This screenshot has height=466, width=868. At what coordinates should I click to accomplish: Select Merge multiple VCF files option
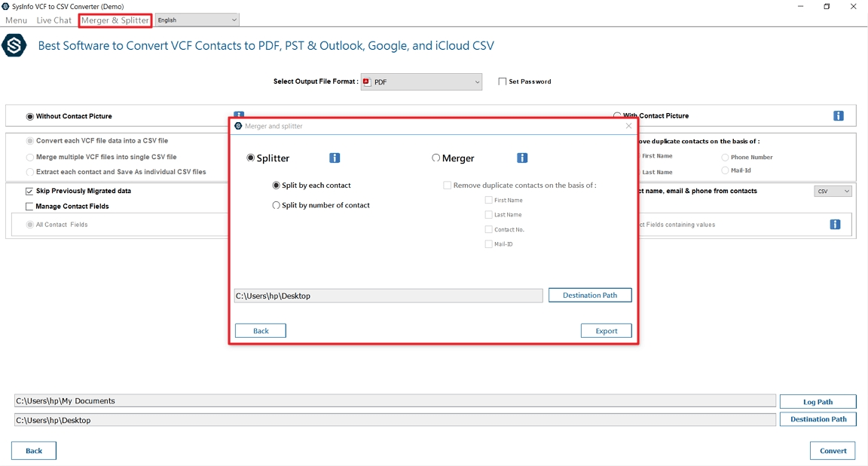pos(30,157)
